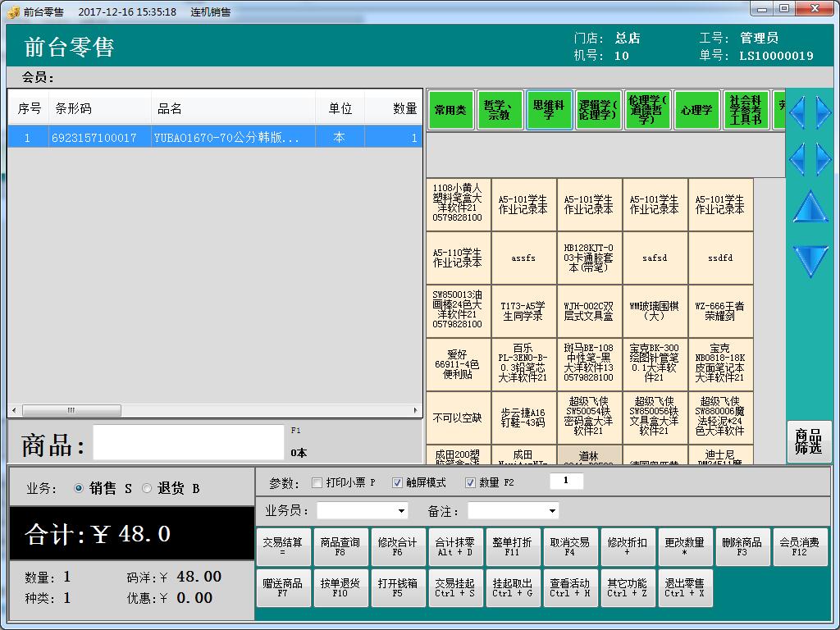This screenshot has height=630, width=840.
Task: Select the 思维科学 category tab
Action: pos(549,110)
